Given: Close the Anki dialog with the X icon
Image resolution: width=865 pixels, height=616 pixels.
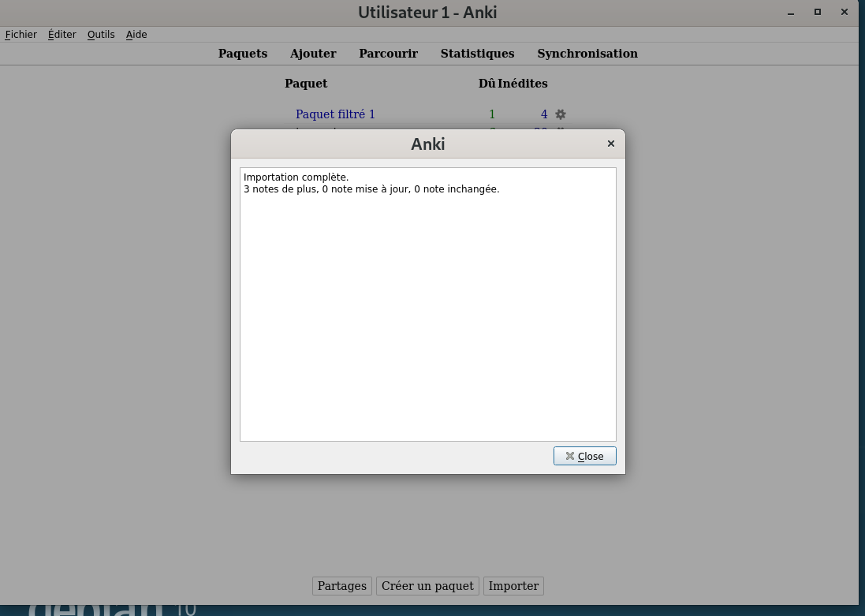Looking at the screenshot, I should (610, 144).
